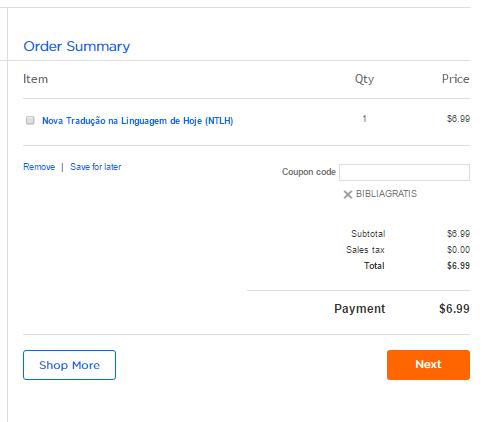Viewport: 491px width, 422px height.
Task: Click the Order Summary heading
Action: (77, 46)
